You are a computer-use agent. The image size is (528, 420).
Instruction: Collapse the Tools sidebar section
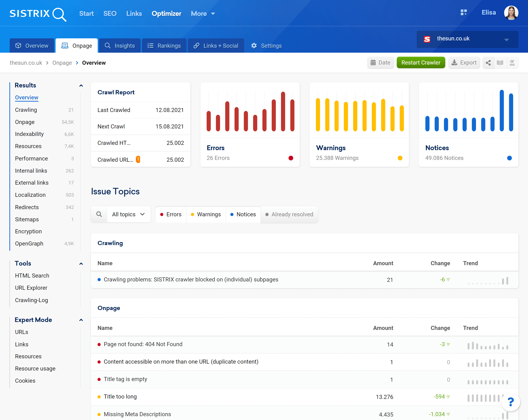point(81,264)
